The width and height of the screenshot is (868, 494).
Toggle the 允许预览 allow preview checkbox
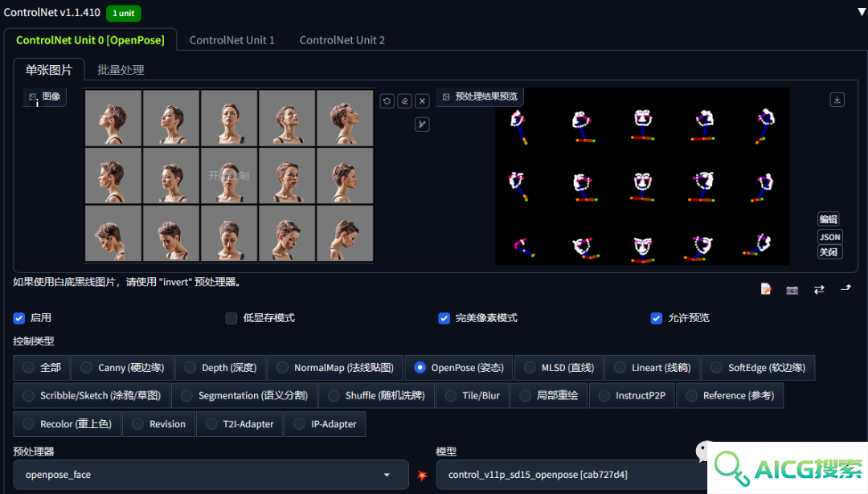[657, 318]
